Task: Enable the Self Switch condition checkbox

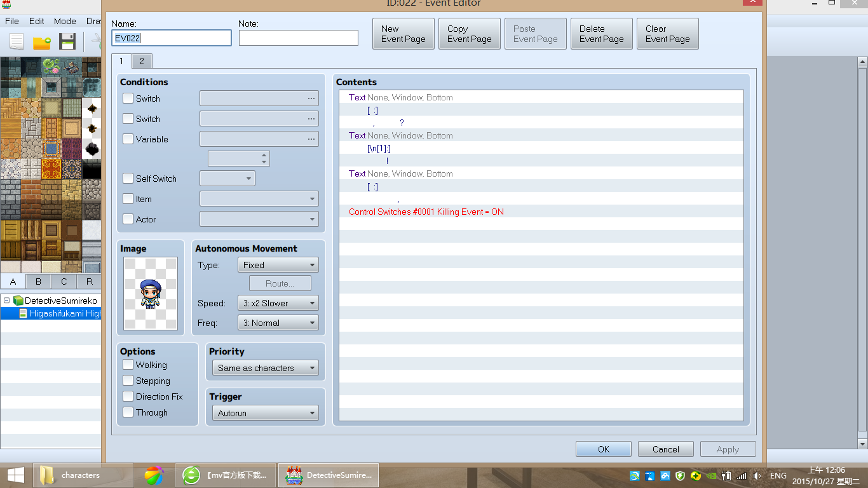Action: (128, 179)
